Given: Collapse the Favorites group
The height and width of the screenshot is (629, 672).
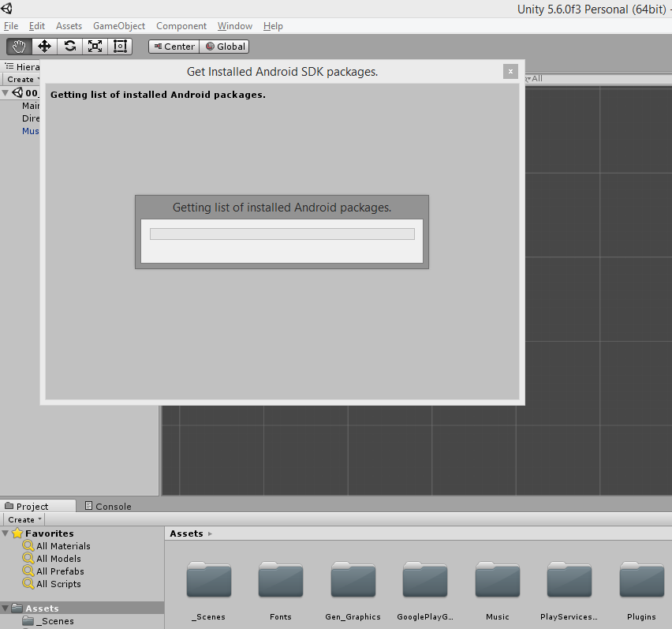Looking at the screenshot, I should [x=6, y=534].
